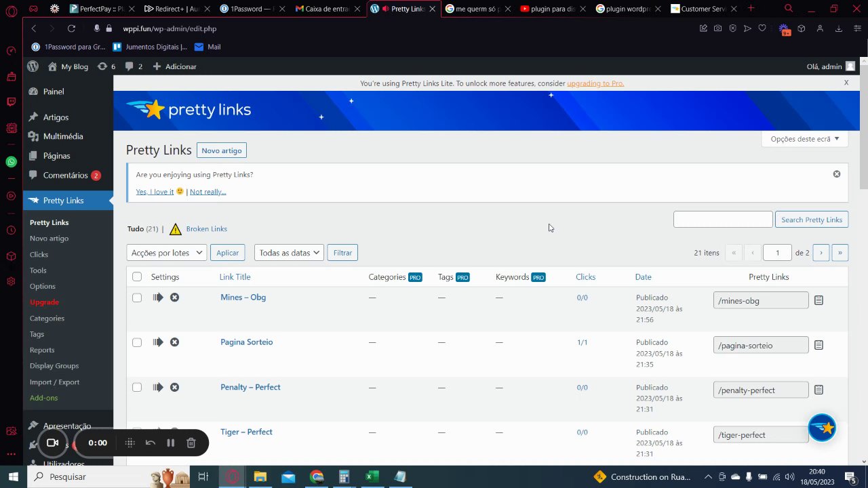Click the redirect arrow icon for Mines – Obg
Screen dimensions: 868x488
coord(158,298)
